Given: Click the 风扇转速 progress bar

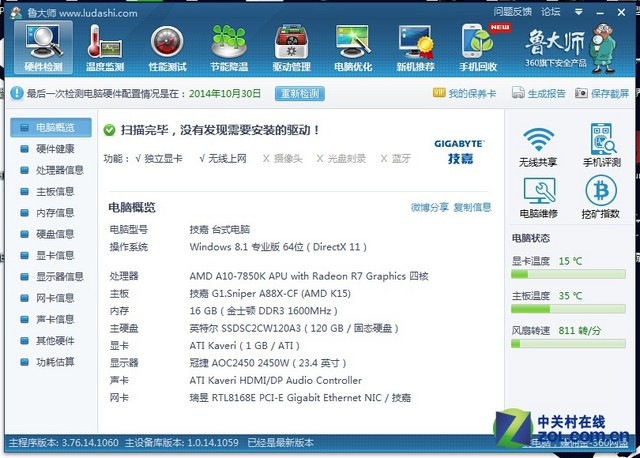Looking at the screenshot, I should tap(569, 344).
